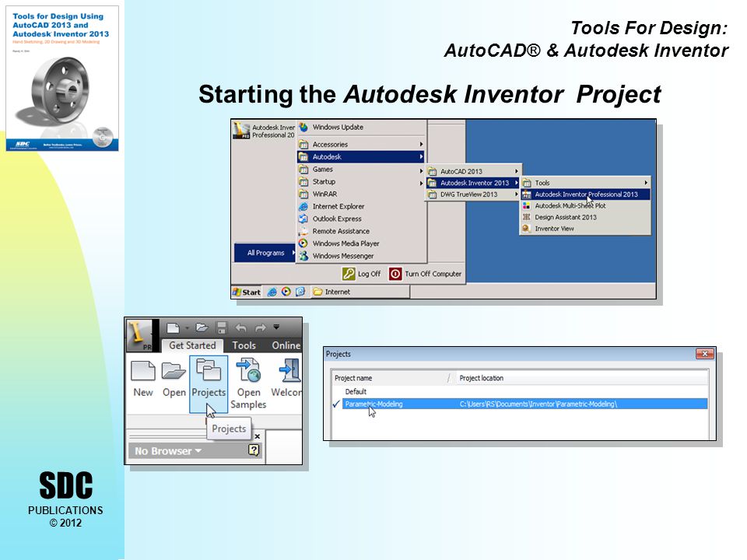Click quick access Open folder icon
The height and width of the screenshot is (560, 747).
click(x=202, y=327)
